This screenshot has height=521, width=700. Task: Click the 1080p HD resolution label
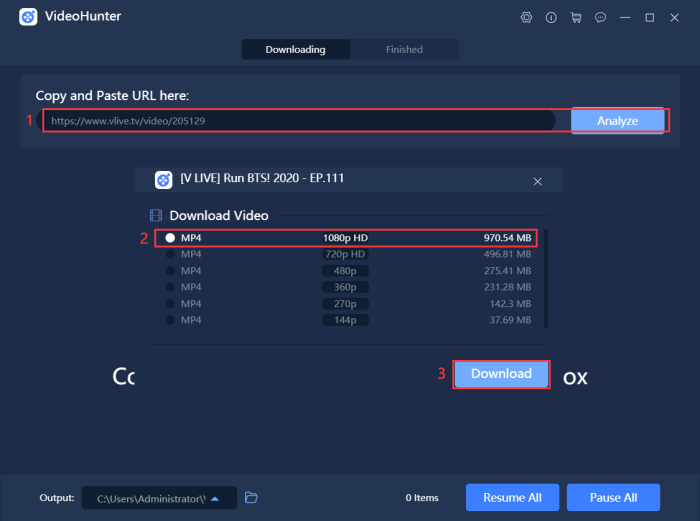point(345,238)
